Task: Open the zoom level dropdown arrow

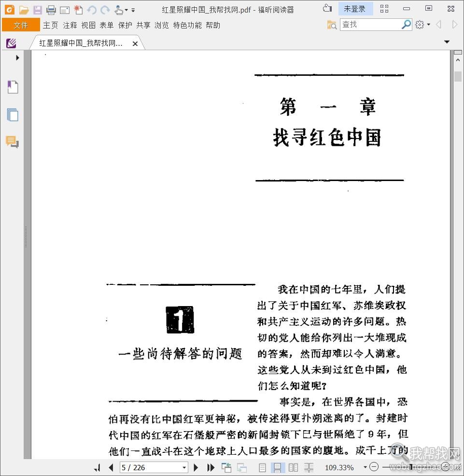Action: [x=366, y=467]
